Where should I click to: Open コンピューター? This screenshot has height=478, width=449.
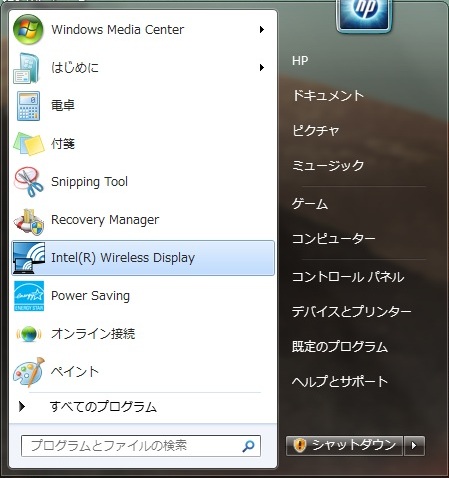334,239
